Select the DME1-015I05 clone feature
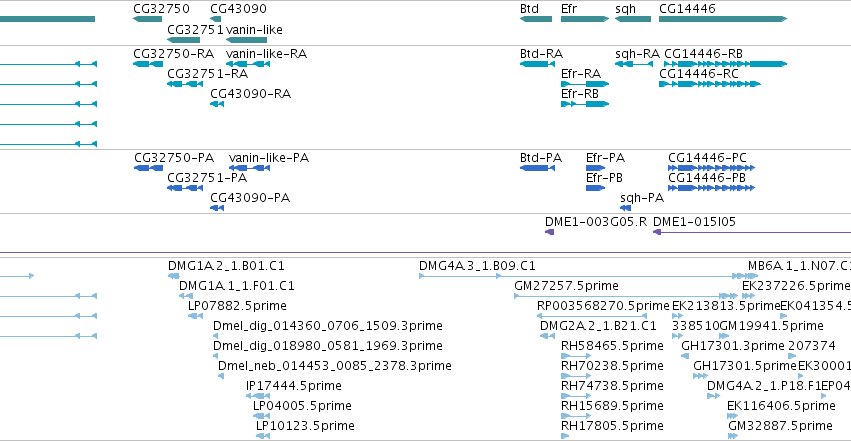 pos(752,232)
